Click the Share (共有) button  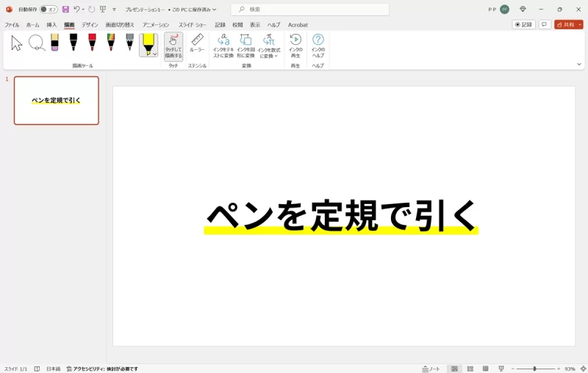click(x=565, y=24)
